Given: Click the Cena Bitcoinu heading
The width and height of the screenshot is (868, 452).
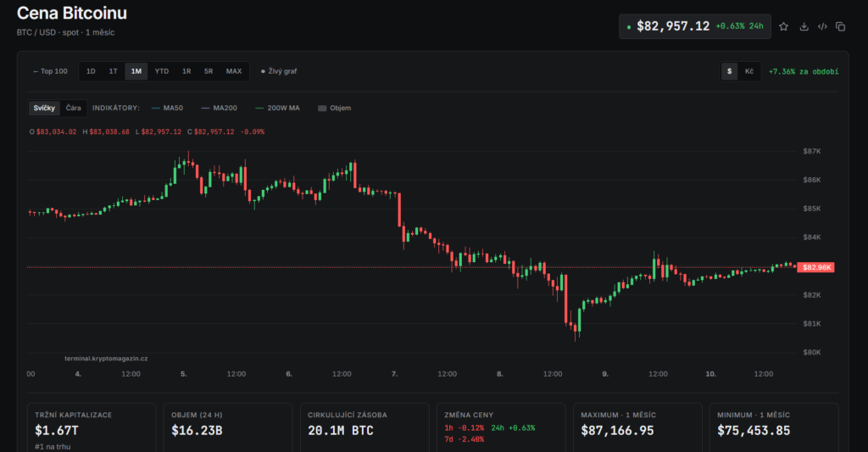Looking at the screenshot, I should [x=72, y=13].
